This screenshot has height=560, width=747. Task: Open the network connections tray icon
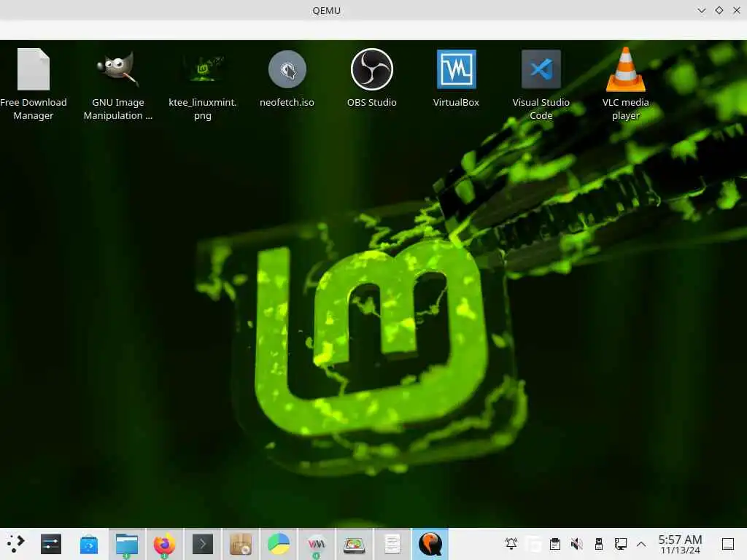click(x=620, y=544)
